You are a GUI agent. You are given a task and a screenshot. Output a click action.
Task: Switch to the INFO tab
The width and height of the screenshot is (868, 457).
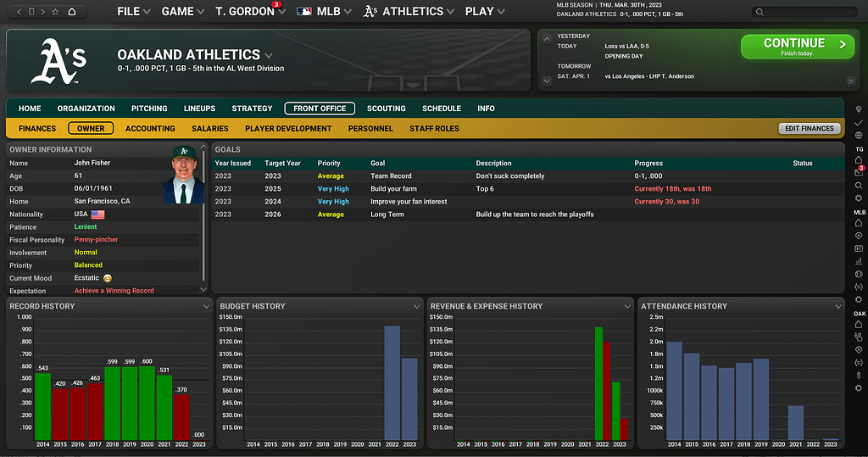point(486,109)
